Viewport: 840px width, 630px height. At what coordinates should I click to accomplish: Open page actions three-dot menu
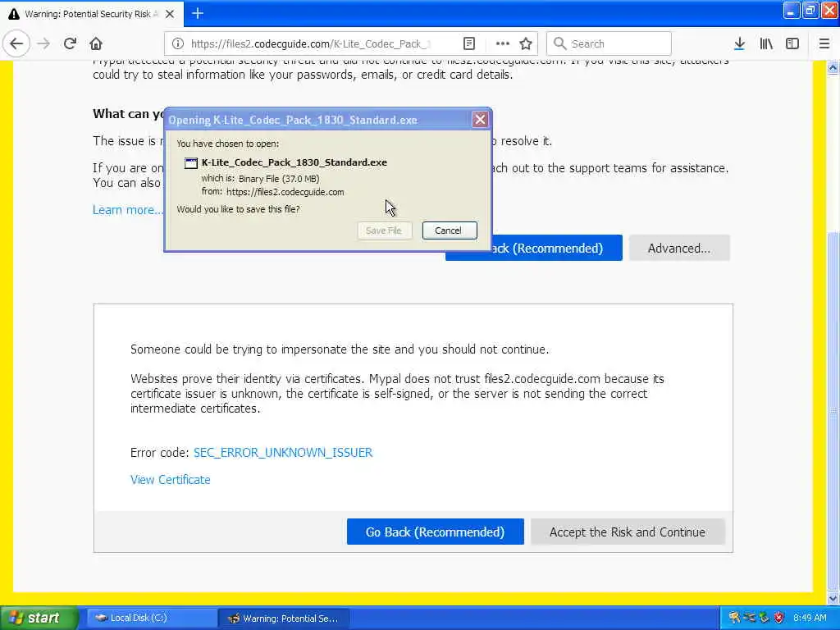click(503, 43)
